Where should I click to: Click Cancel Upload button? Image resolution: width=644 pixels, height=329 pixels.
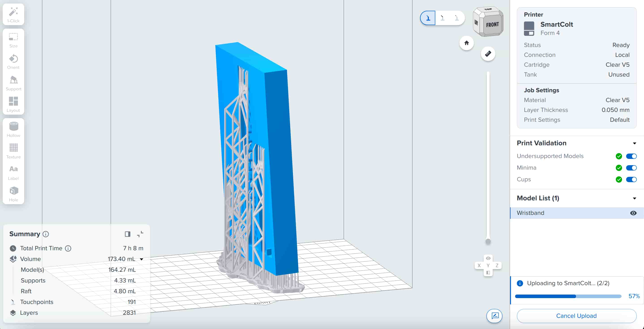click(x=576, y=316)
